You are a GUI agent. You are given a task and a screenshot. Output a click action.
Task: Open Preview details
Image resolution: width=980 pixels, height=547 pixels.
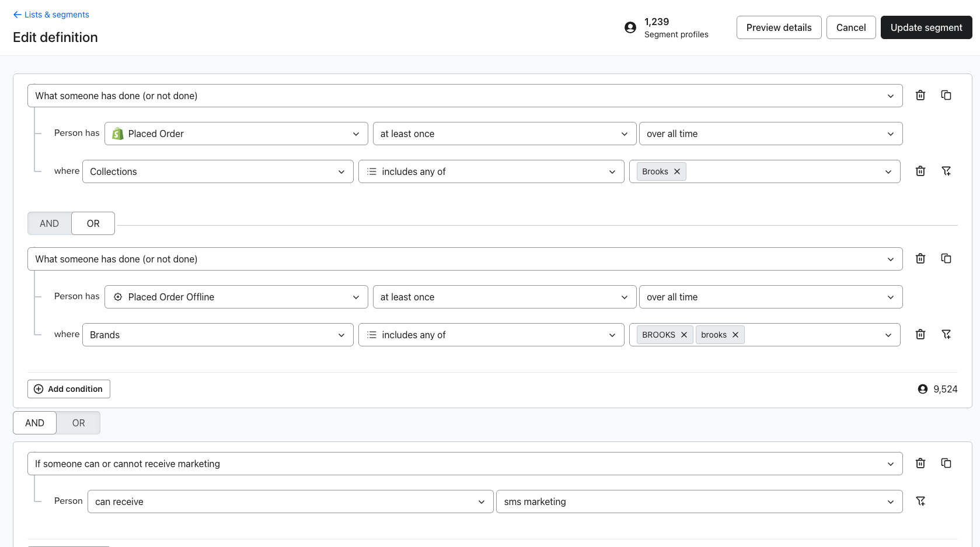[779, 27]
